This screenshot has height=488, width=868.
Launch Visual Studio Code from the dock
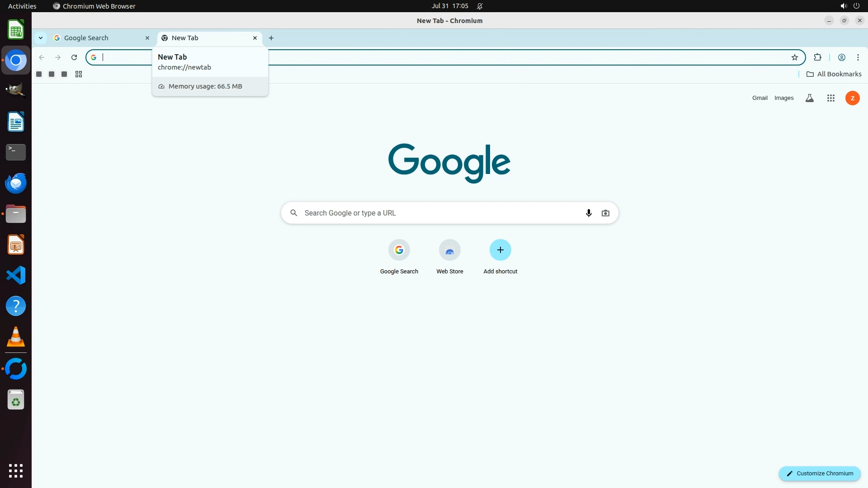(16, 275)
